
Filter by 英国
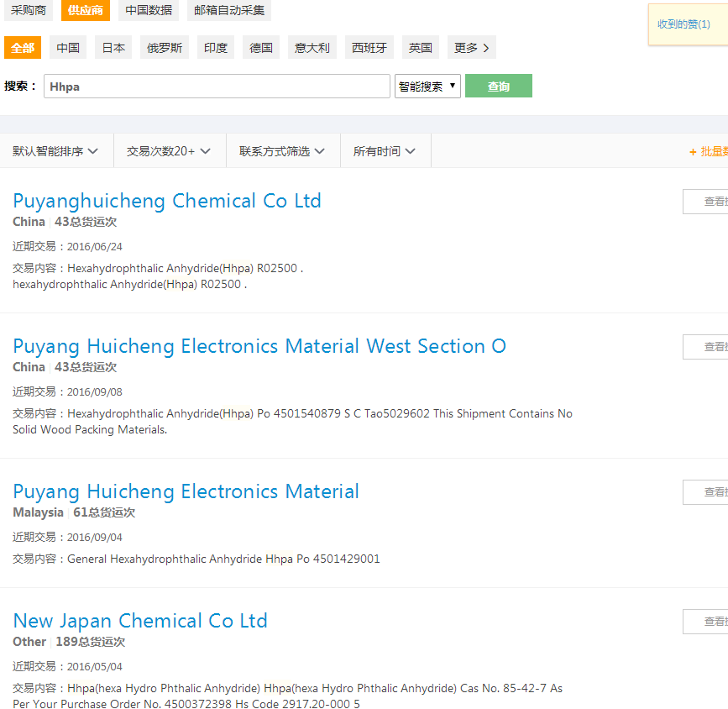pos(420,47)
